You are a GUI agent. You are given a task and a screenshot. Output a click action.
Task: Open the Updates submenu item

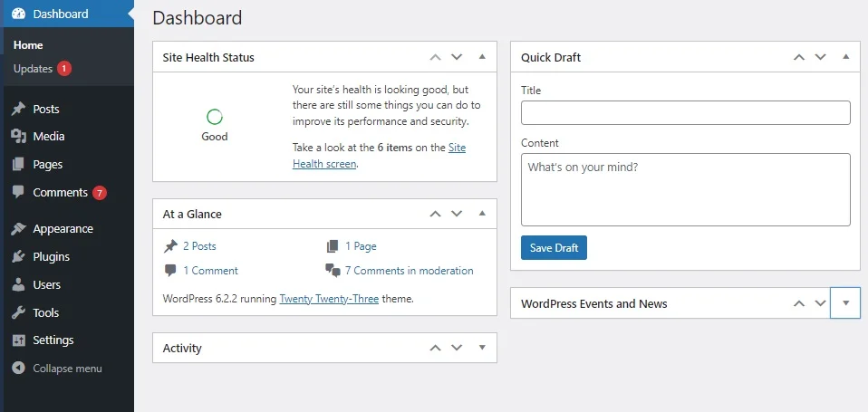[x=33, y=69]
